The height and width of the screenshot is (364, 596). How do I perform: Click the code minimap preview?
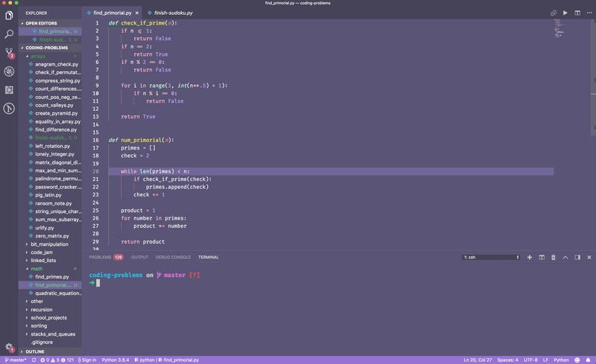pos(558,29)
